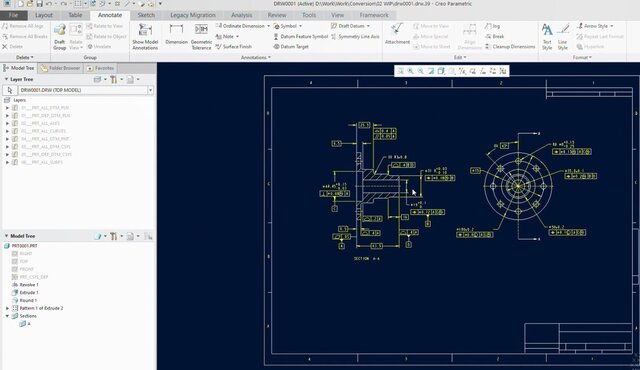Select Symmetry Line Axis tool
This screenshot has height=370, width=640.
click(355, 36)
